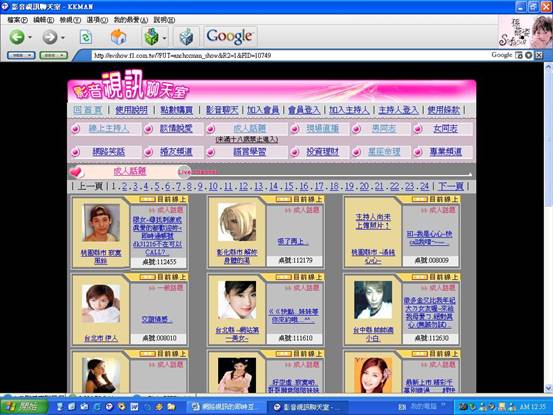Open the dropdown beside the green cube icon

coord(164,37)
